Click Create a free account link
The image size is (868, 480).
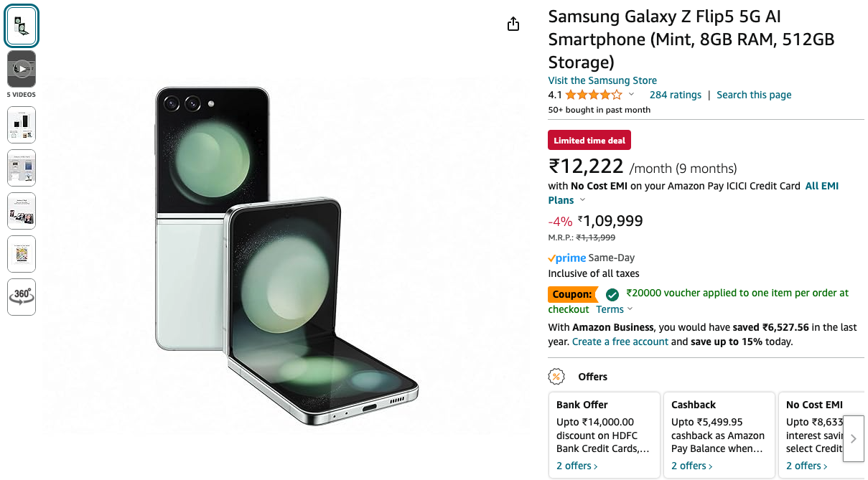(620, 342)
